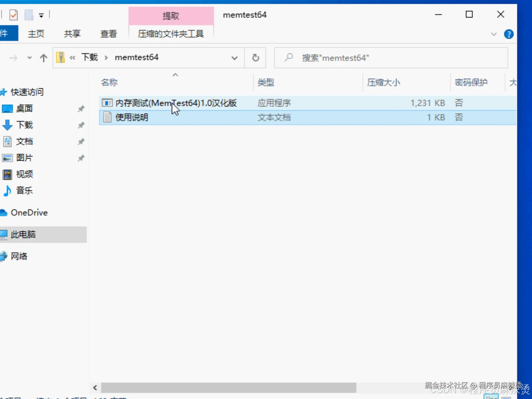Open the address bar folder history dropdown
532x399 pixels.
tap(234, 58)
